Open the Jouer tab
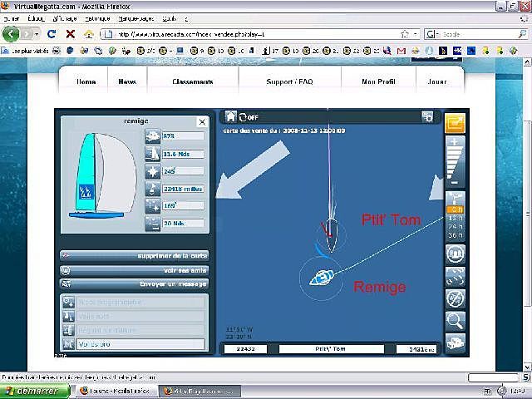532x399 pixels. 437,81
